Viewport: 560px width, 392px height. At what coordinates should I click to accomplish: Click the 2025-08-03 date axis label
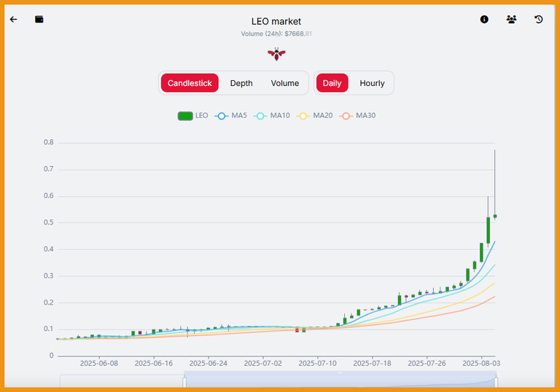click(x=481, y=363)
